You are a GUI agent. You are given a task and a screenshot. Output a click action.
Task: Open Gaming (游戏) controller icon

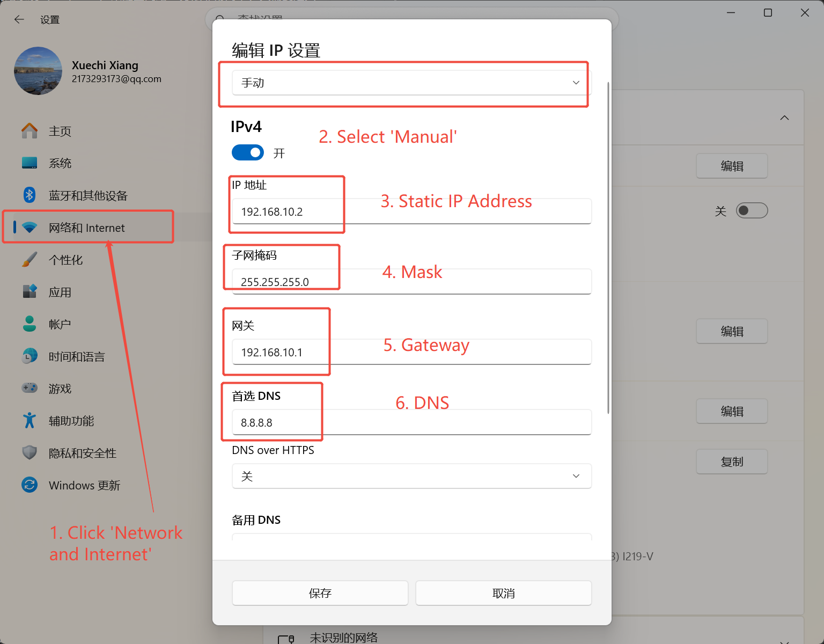[x=30, y=388]
